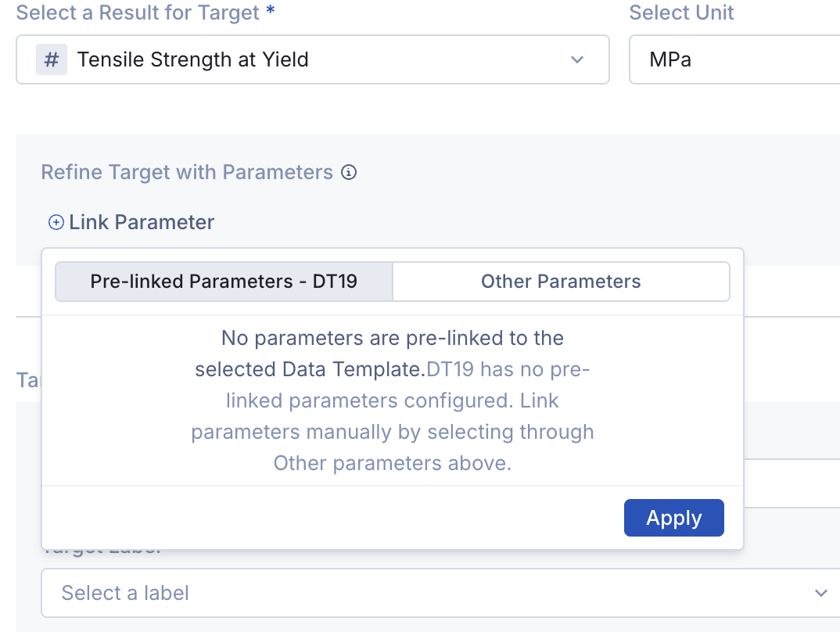Click the Select a label placeholder field
Image resolution: width=840 pixels, height=632 pixels.
pos(440,593)
